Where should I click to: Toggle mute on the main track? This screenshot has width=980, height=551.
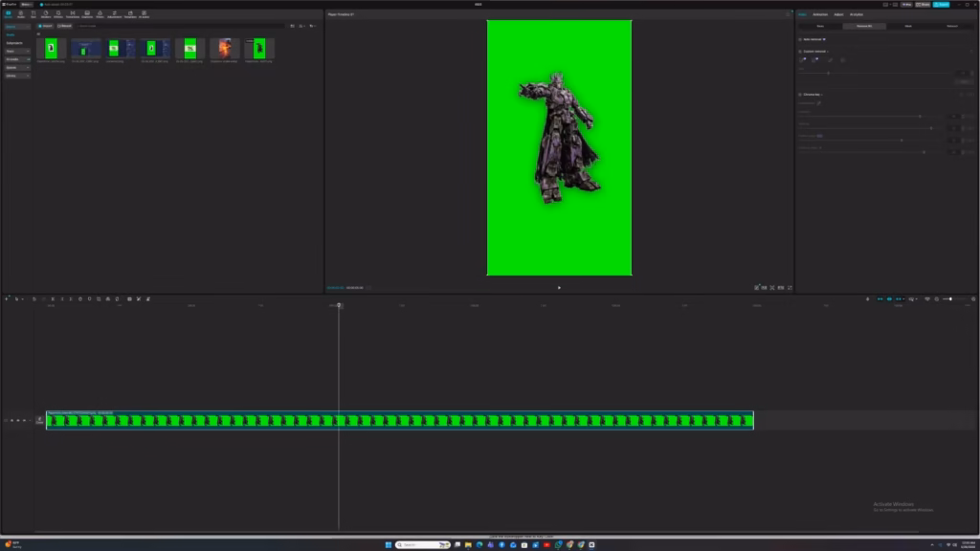click(x=24, y=421)
